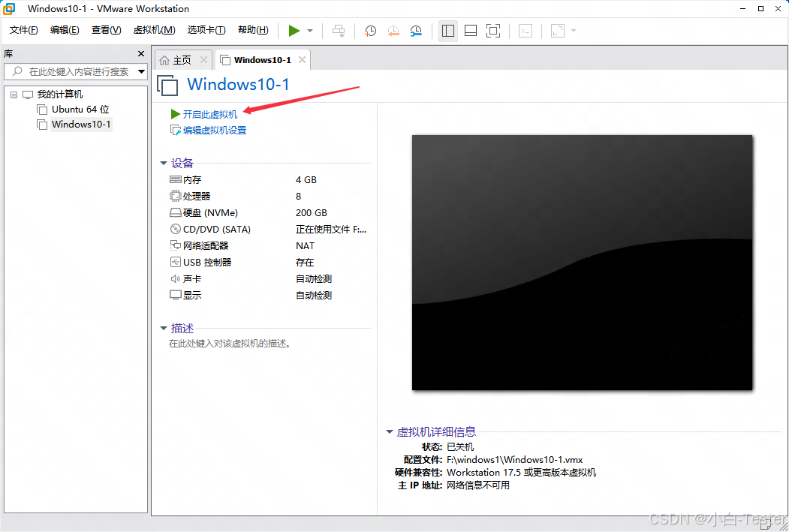The image size is (789, 532).
Task: Open the 编辑(E) menu
Action: tap(65, 30)
